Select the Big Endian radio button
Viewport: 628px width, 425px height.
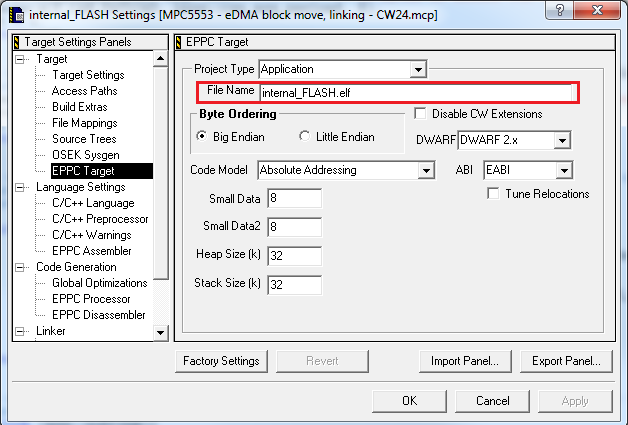pyautogui.click(x=202, y=136)
